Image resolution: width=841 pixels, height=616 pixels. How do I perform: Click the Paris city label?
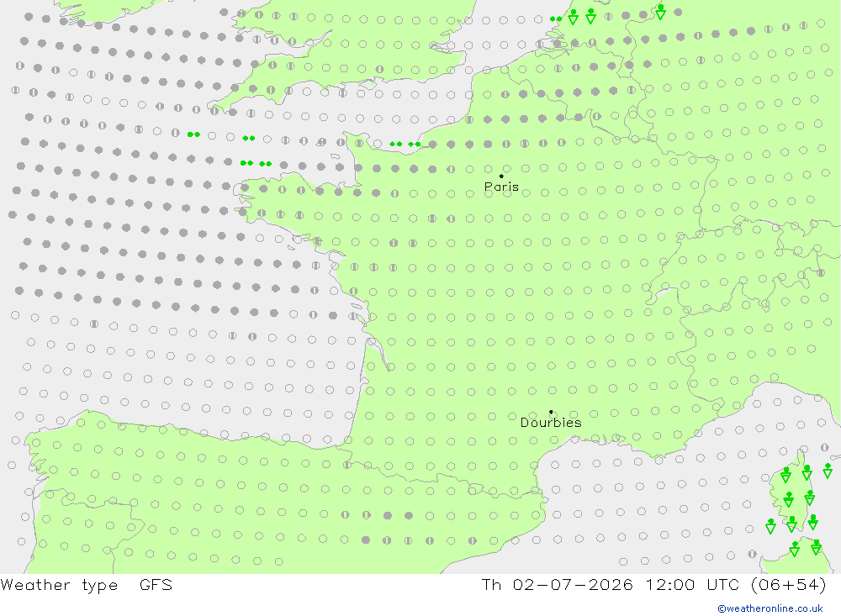pos(501,187)
